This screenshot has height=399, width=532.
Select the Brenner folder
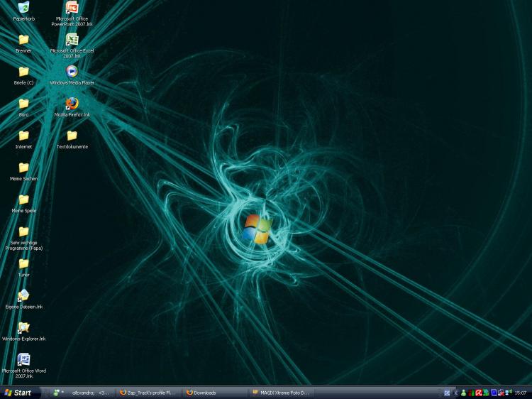click(x=23, y=40)
